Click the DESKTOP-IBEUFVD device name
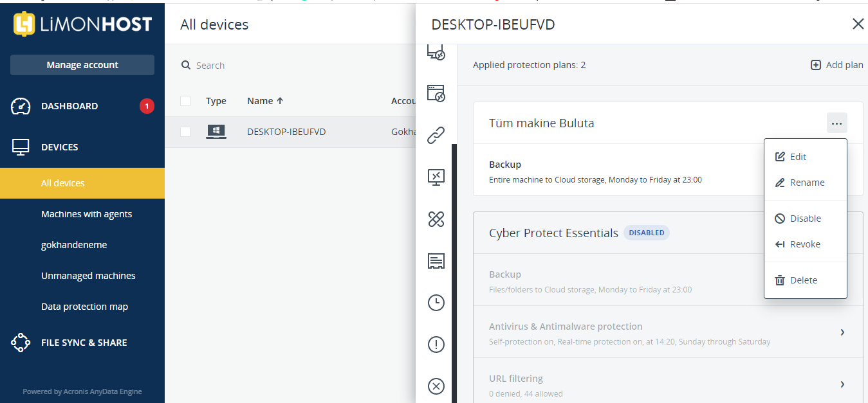This screenshot has width=868, height=403. pos(286,132)
